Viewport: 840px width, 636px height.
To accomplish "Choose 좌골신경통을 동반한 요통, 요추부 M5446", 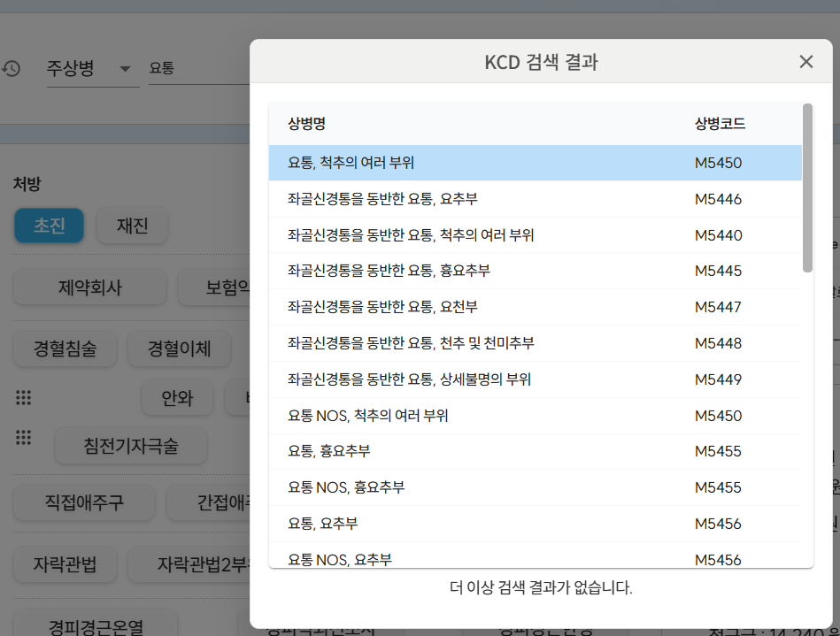I will 535,199.
